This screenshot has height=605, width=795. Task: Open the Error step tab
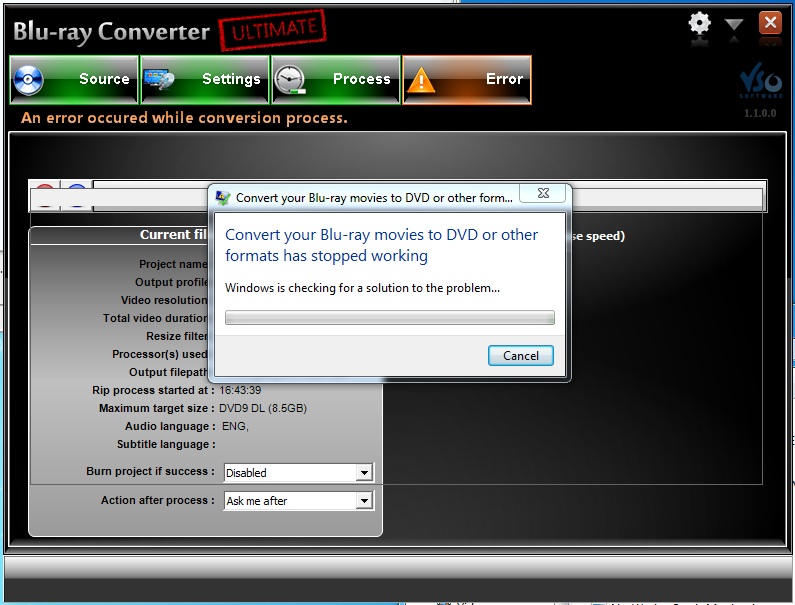click(467, 80)
